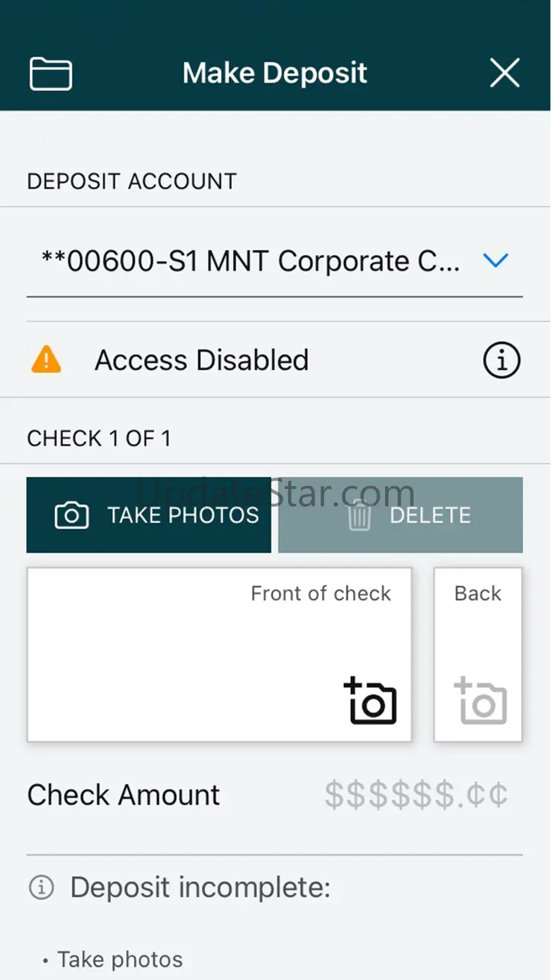
Task: Click the Deposit incomplete info icon
Action: click(41, 887)
